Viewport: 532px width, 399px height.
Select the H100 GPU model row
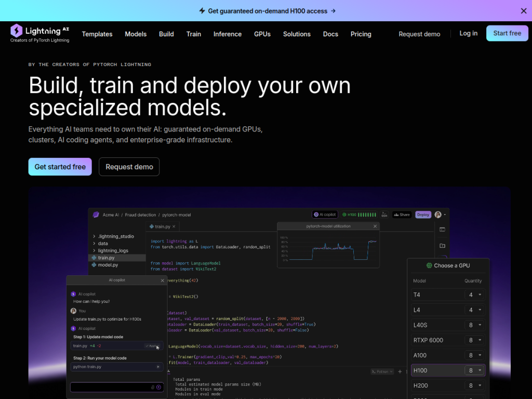click(x=448, y=370)
